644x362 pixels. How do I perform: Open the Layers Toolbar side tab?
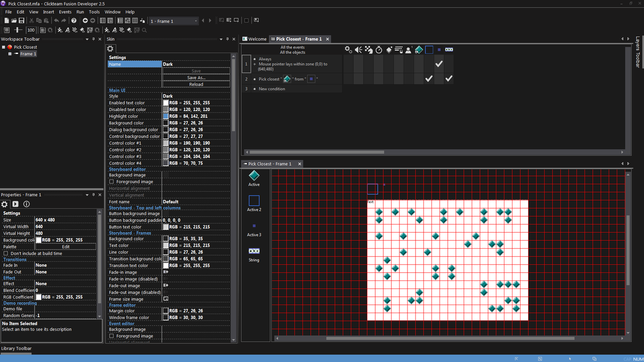(638, 52)
